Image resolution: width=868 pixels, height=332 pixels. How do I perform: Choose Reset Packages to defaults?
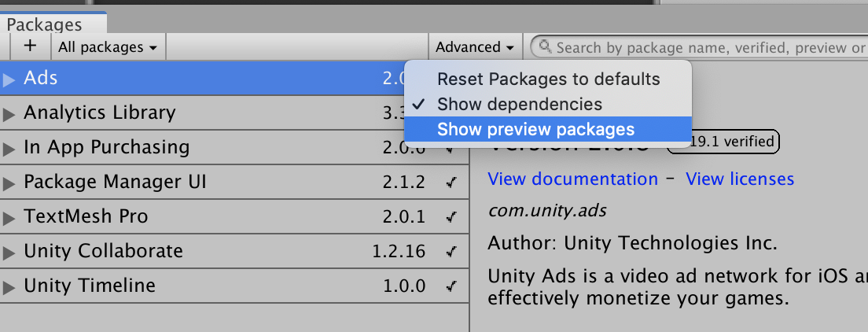pos(548,79)
